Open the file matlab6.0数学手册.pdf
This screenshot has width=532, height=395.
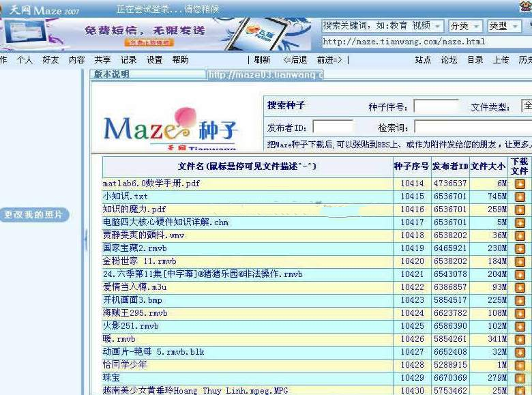click(151, 184)
